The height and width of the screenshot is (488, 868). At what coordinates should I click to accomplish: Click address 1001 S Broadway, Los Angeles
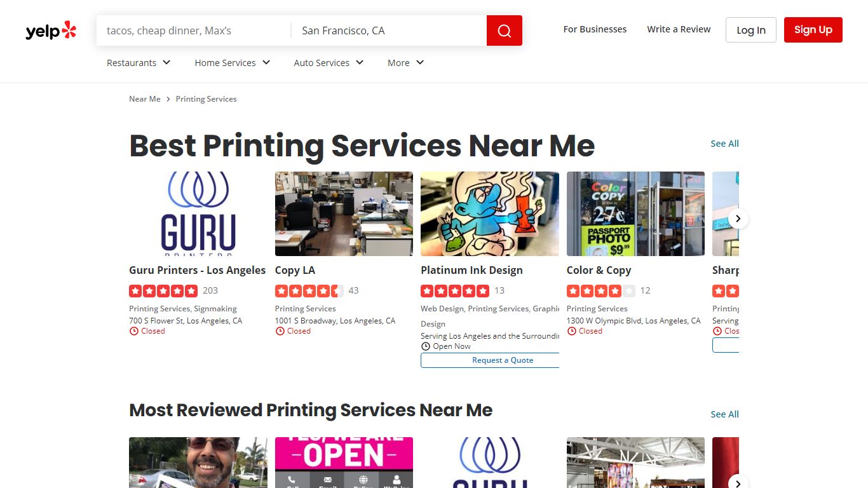click(335, 321)
